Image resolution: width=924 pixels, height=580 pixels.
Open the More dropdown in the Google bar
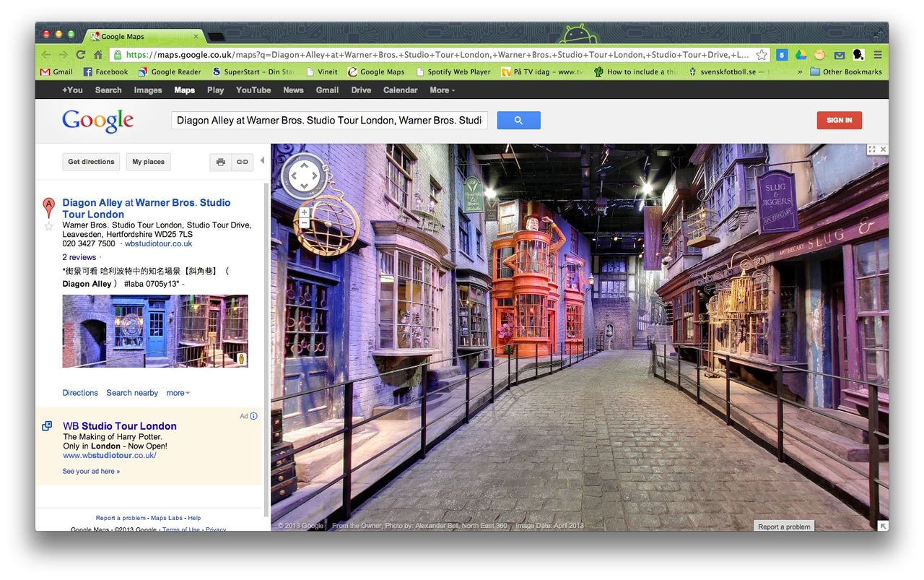click(x=443, y=90)
